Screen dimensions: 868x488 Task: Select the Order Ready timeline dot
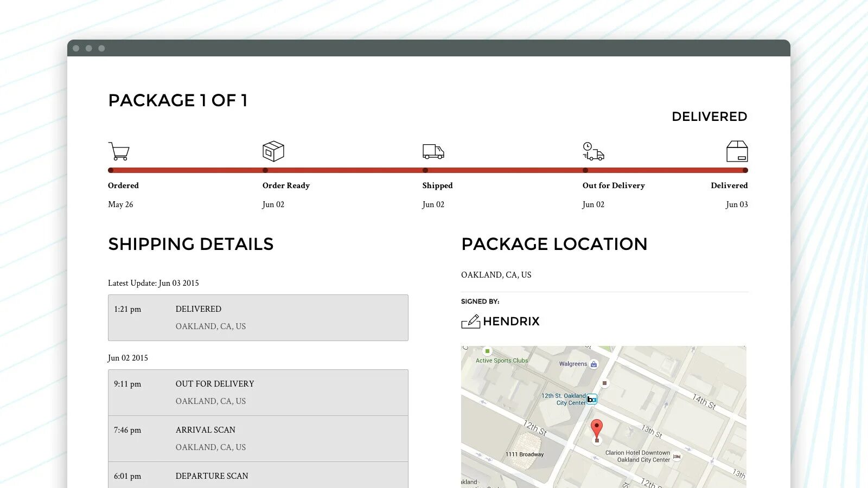click(265, 170)
